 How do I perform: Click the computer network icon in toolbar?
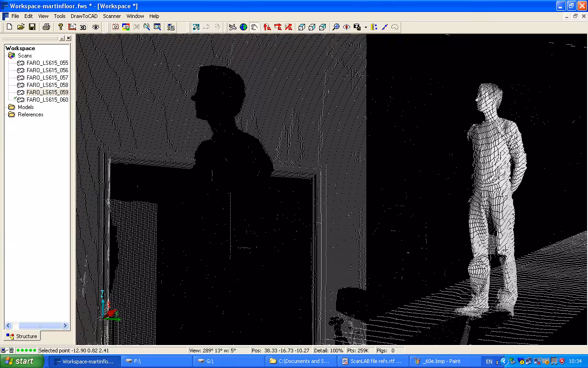(x=171, y=27)
